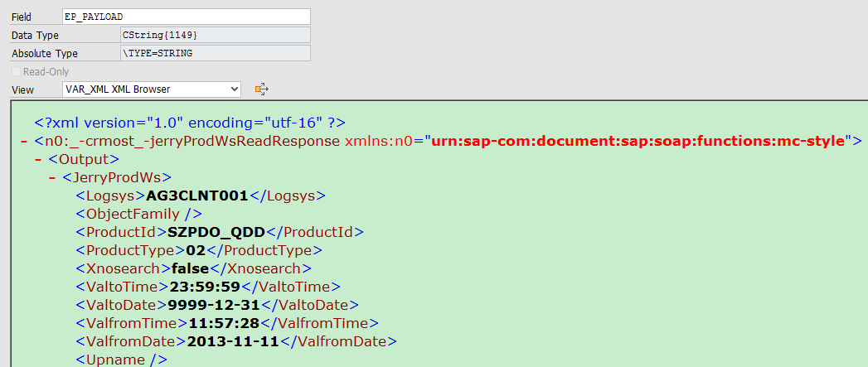This screenshot has width=868, height=367.
Task: Click the Field label
Action: [22, 17]
